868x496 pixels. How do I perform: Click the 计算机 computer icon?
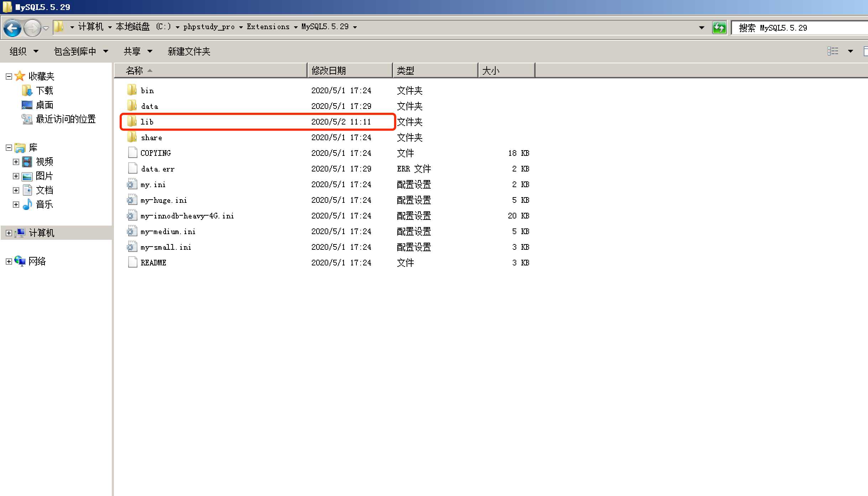(20, 233)
